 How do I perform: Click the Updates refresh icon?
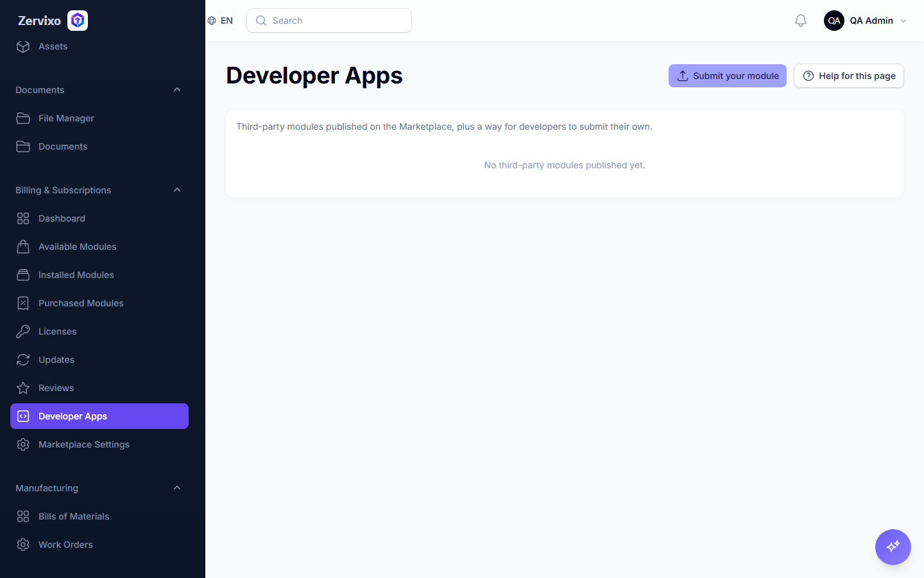tap(23, 360)
